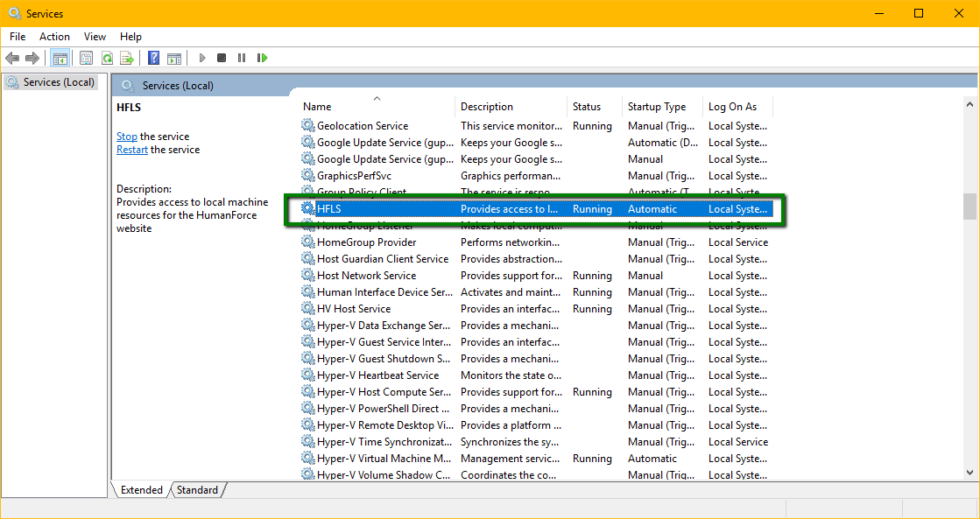
Task: Select the Hyper-V Heartbeat Service row
Action: click(536, 375)
